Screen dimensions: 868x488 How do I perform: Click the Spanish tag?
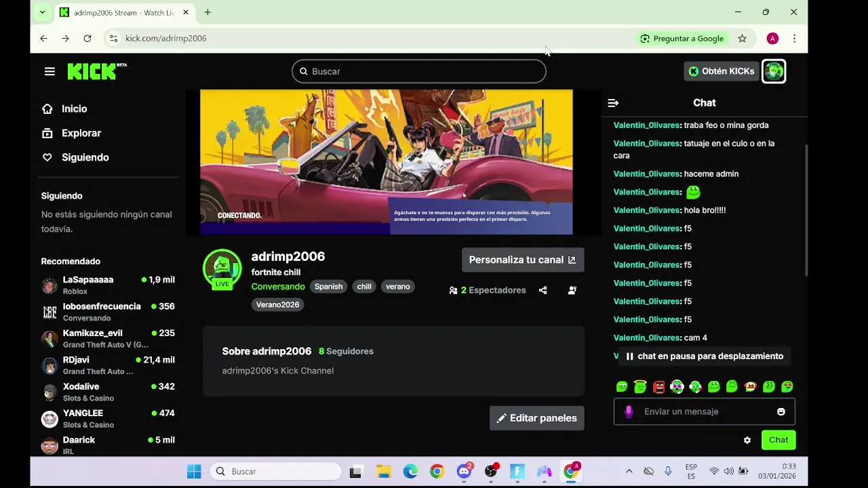(x=328, y=287)
